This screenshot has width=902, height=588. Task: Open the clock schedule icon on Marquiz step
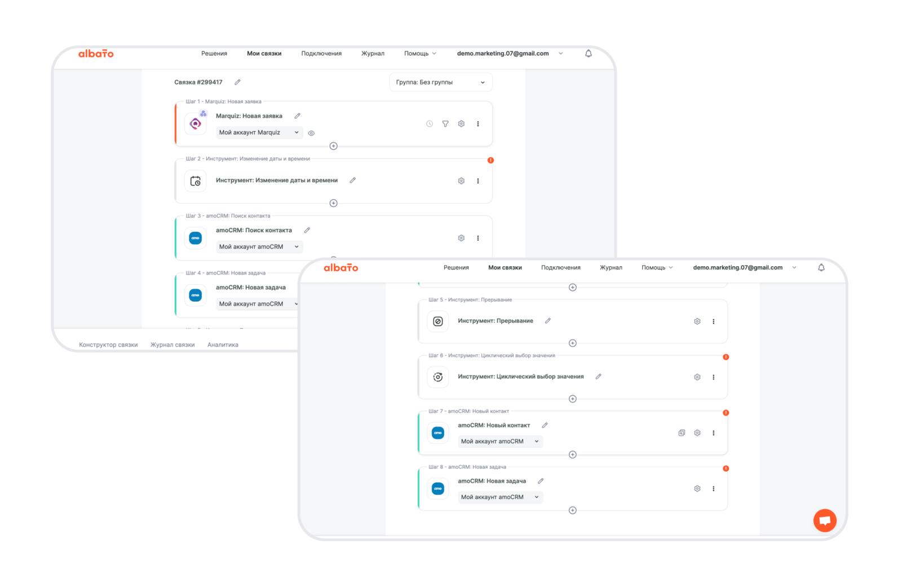click(x=430, y=124)
